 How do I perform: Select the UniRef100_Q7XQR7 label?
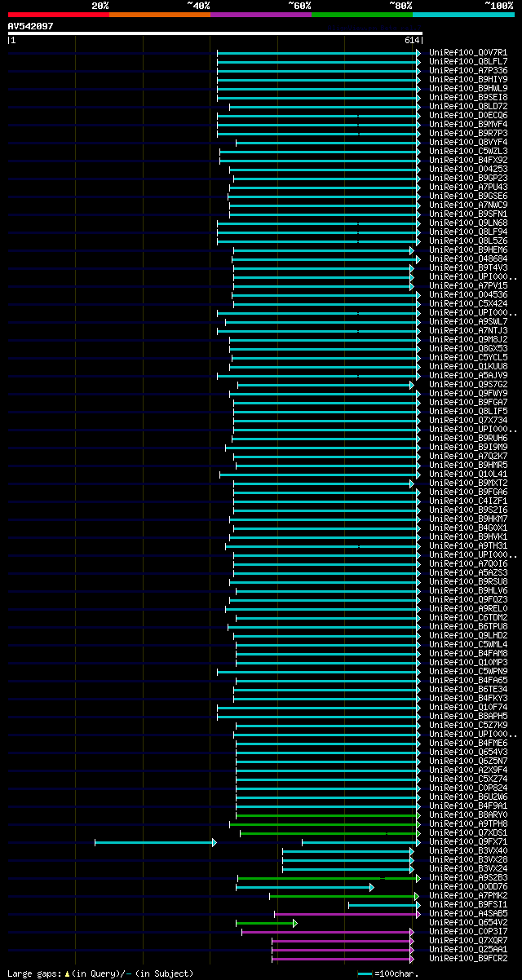click(468, 940)
